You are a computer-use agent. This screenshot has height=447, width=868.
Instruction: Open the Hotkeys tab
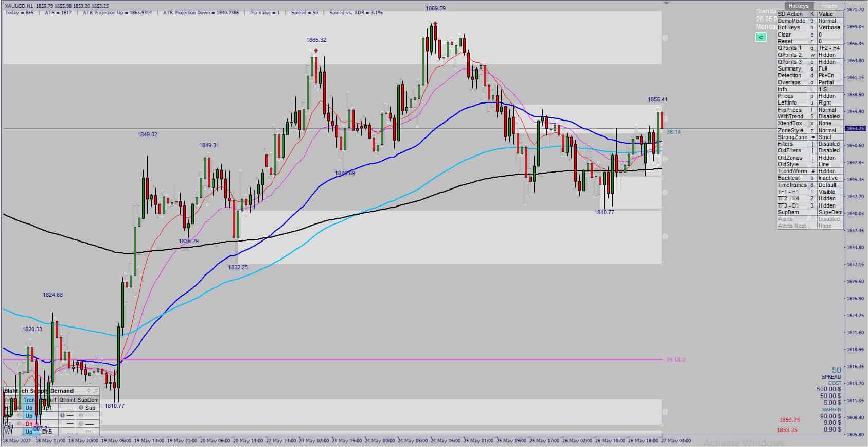tap(799, 6)
